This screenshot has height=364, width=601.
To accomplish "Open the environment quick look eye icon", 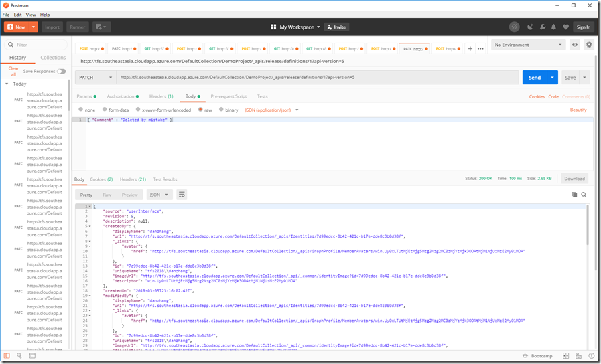I will 575,45.
